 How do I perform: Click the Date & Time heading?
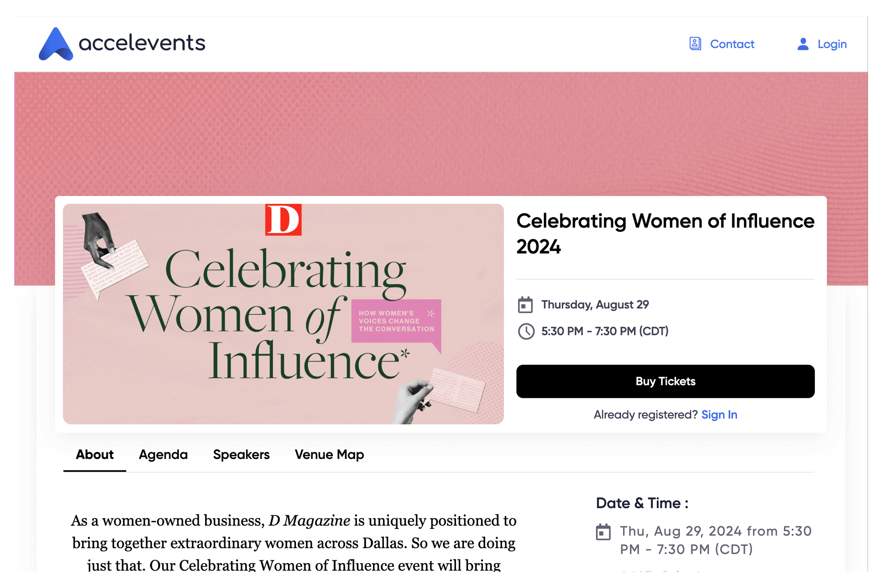(x=642, y=503)
